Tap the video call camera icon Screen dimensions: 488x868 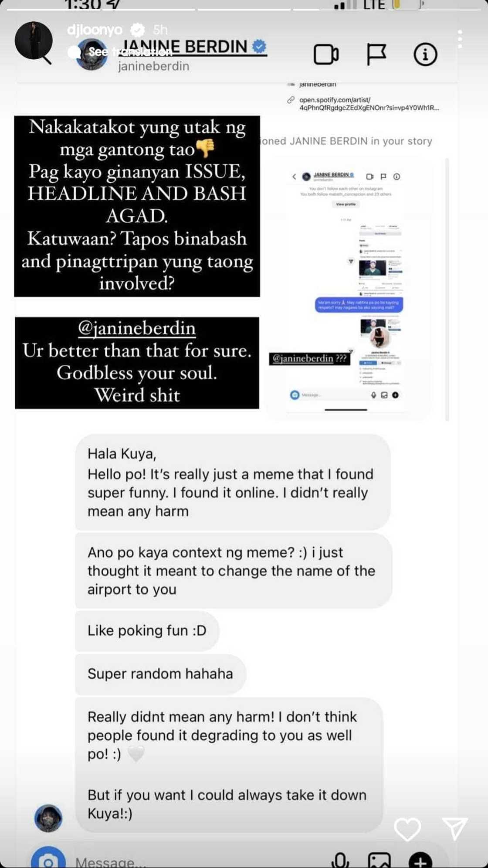point(326,55)
